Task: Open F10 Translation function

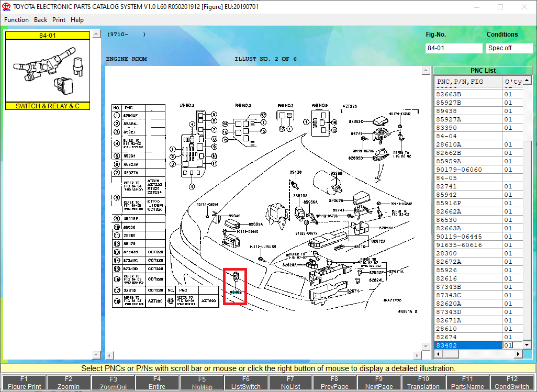Action: click(423, 383)
